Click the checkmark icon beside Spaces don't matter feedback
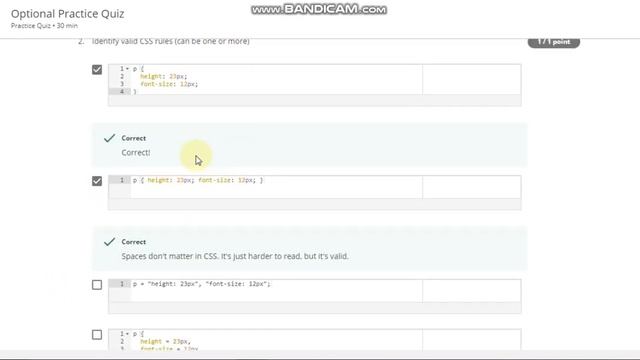Viewport: 640px width, 360px height. tap(109, 242)
